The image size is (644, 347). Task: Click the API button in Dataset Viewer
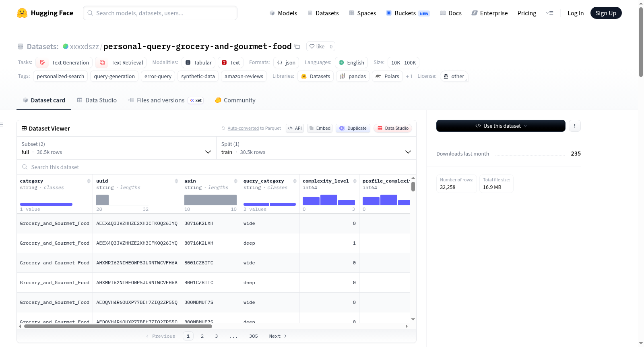tap(295, 128)
